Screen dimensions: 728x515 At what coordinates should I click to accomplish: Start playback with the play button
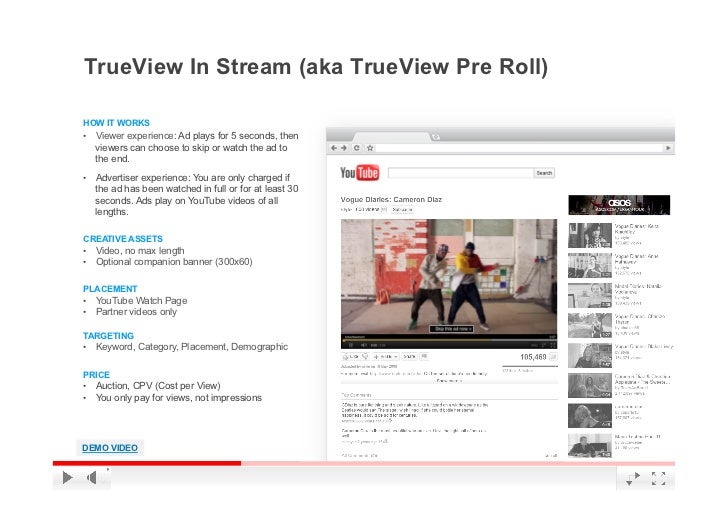click(67, 477)
